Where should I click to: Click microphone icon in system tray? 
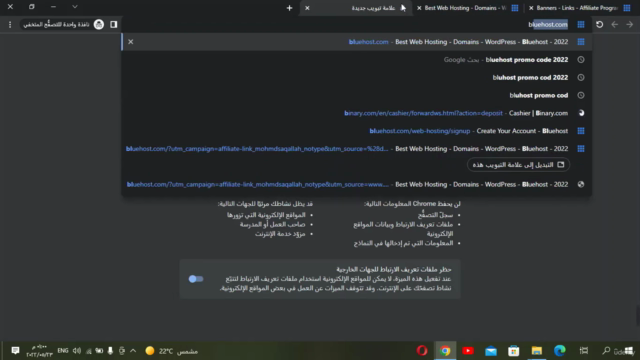pos(110,351)
